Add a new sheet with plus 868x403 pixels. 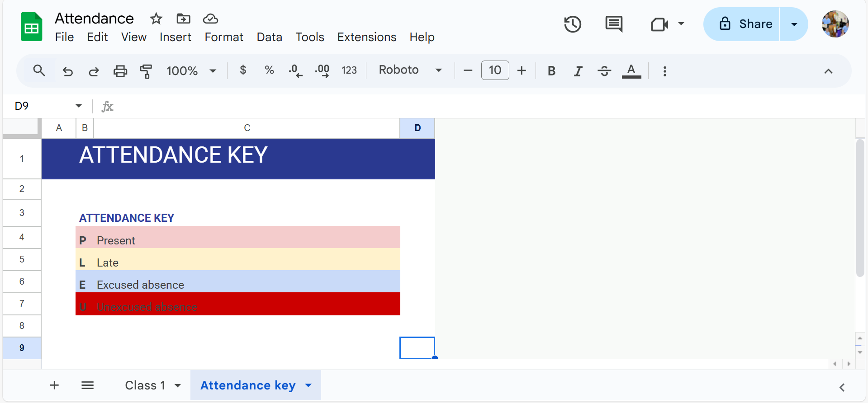tap(54, 385)
